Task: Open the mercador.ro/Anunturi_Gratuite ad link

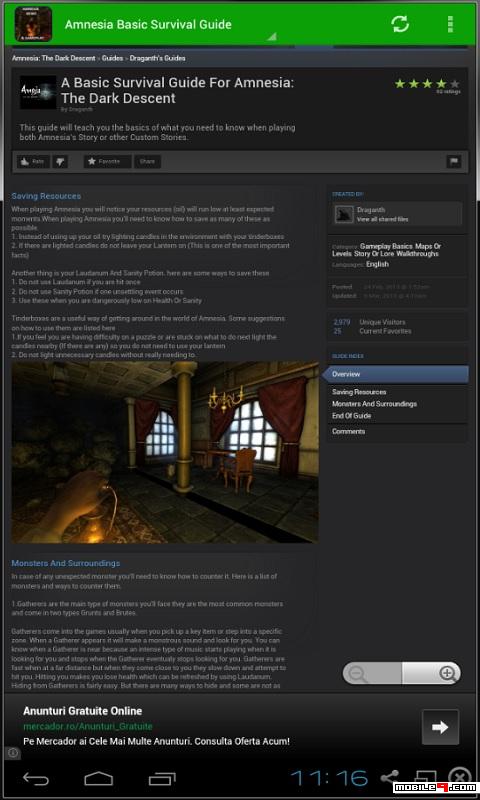Action: 88,726
